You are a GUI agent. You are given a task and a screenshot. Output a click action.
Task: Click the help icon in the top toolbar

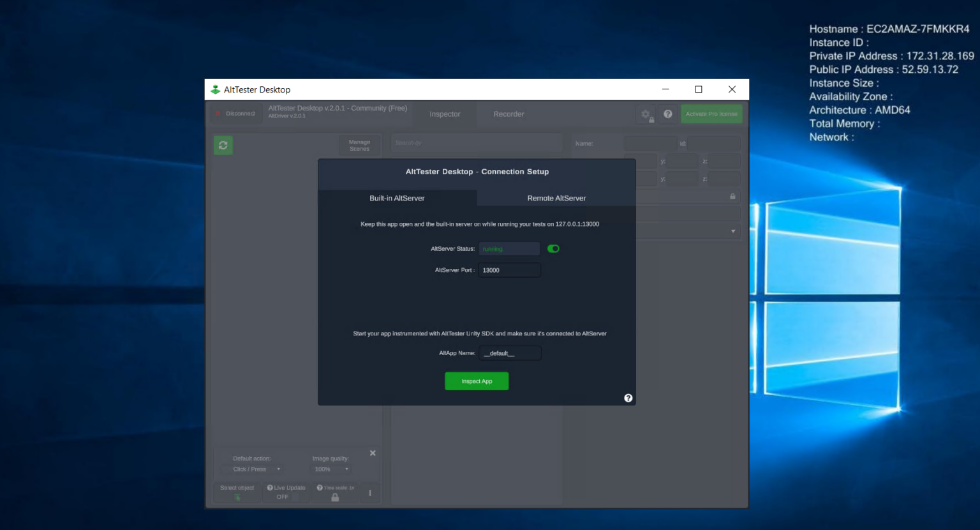click(x=667, y=114)
